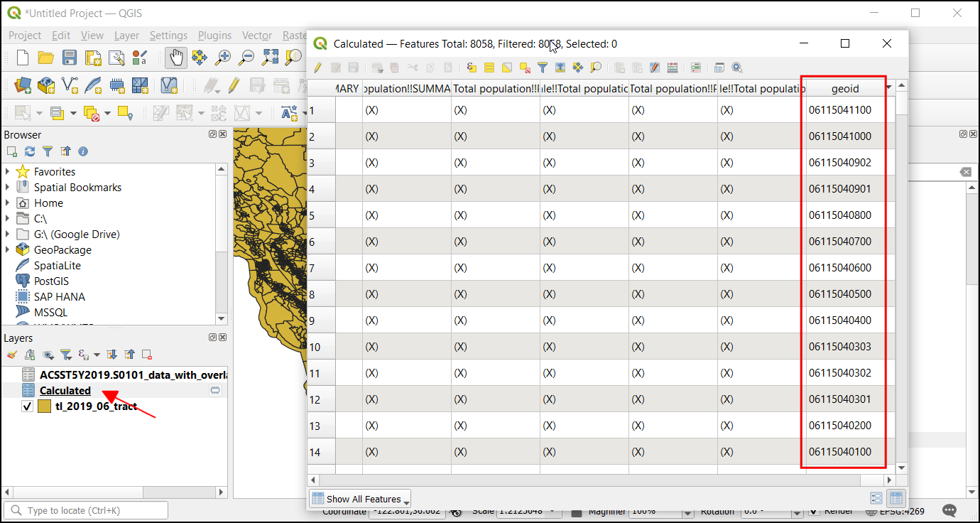Expand the G:\ (Google Drive) tree node
This screenshot has width=980, height=523.
click(x=8, y=234)
